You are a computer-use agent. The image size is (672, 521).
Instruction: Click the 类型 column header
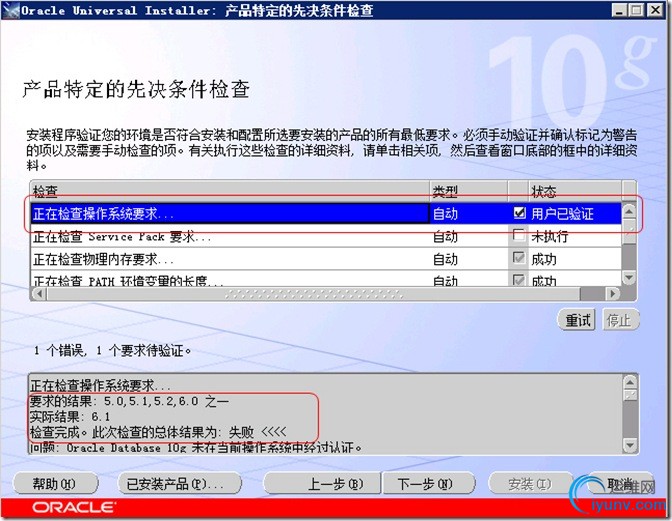pos(468,192)
